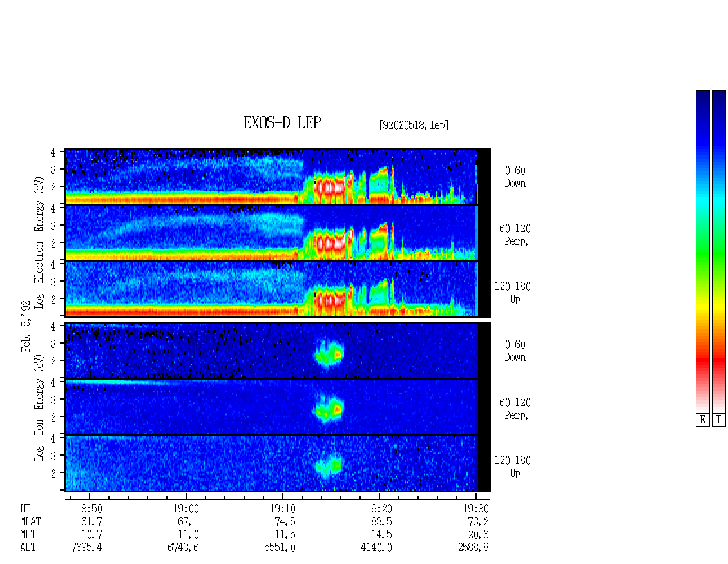Select the boxed E legend label
The width and height of the screenshot is (728, 564).
tap(702, 420)
